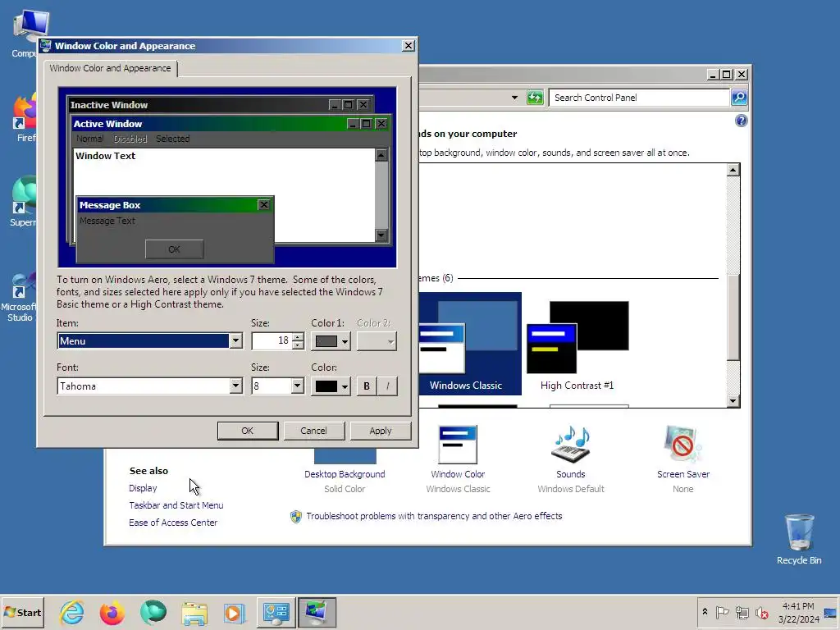Click the shield icon beside Troubleshoot link
Viewport: 840px width, 630px height.
295,517
